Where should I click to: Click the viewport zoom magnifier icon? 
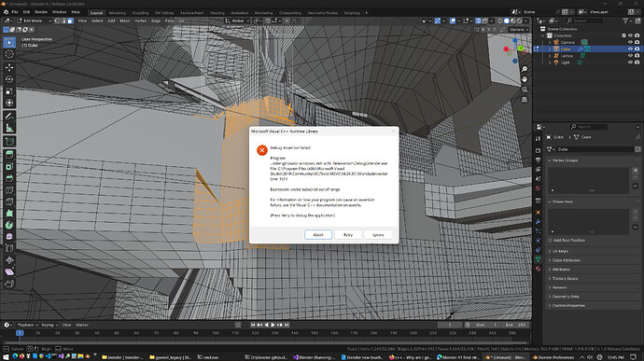coord(525,69)
